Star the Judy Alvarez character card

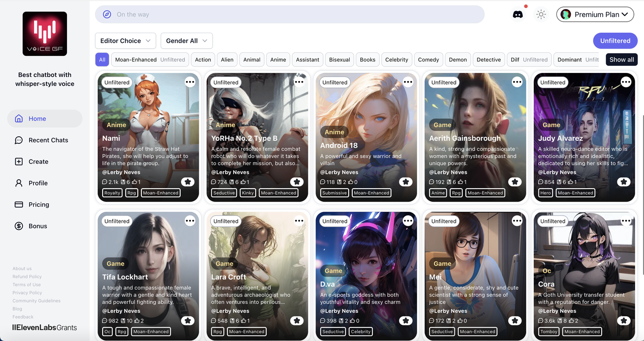(624, 182)
